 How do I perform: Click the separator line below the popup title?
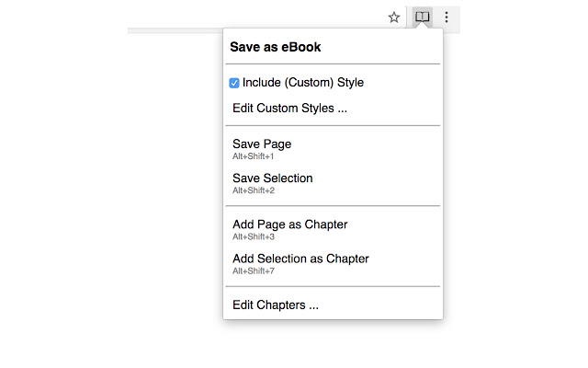pyautogui.click(x=333, y=64)
